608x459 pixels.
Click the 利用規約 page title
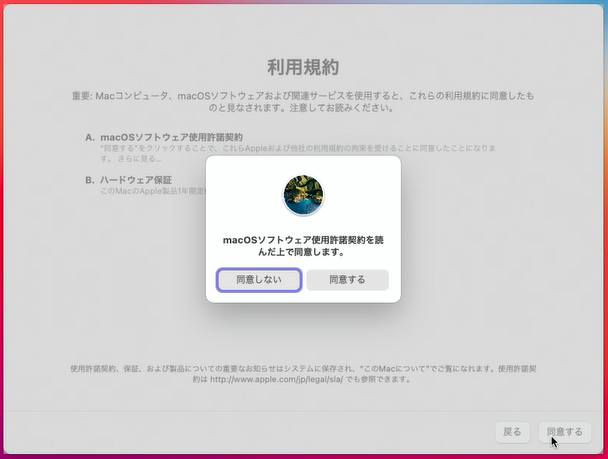[x=303, y=67]
